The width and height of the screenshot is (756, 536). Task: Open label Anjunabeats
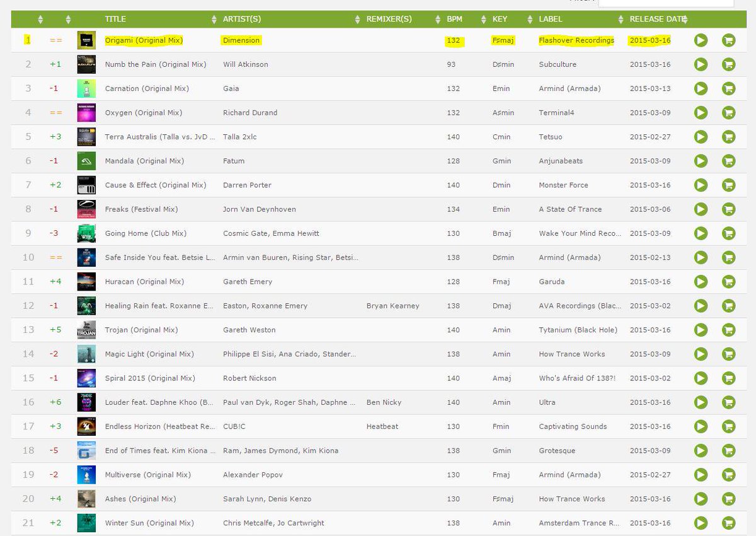click(x=561, y=161)
